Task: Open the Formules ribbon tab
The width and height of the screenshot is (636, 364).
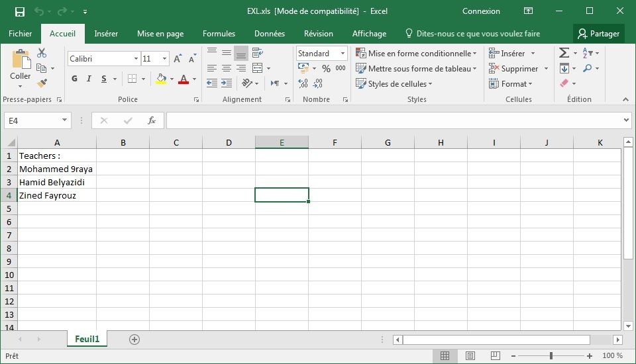Action: click(x=219, y=34)
